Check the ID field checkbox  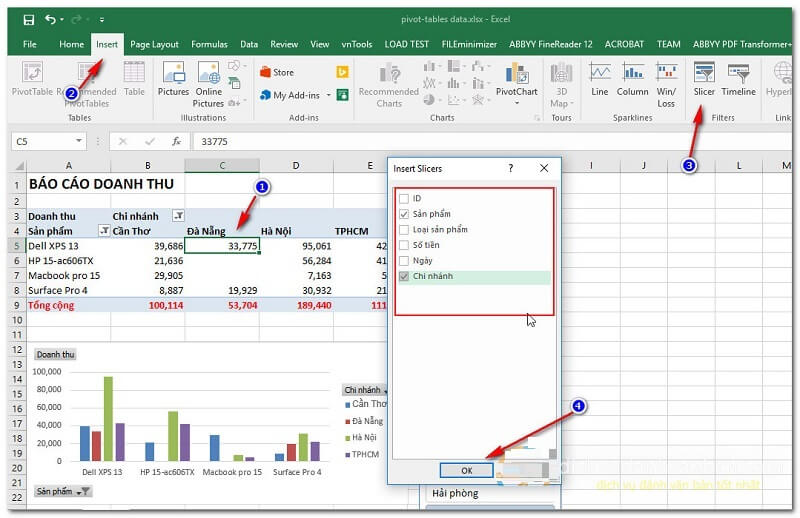404,199
